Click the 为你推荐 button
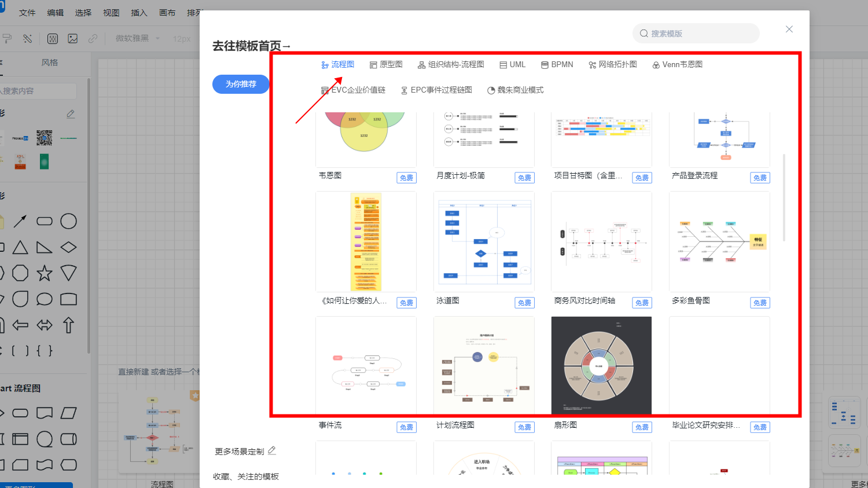The image size is (868, 488). (x=241, y=84)
